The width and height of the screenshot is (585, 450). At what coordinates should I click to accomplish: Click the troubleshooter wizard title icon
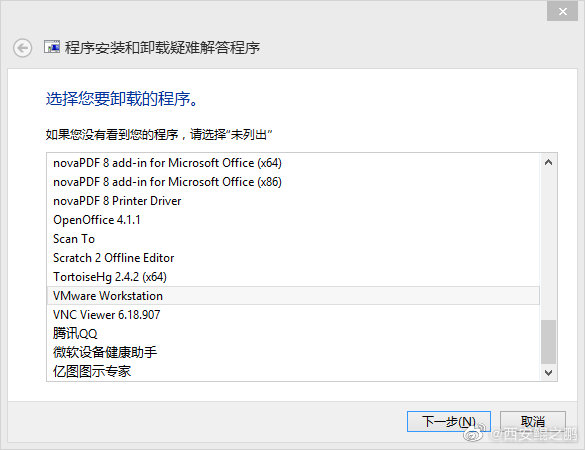tap(52, 47)
